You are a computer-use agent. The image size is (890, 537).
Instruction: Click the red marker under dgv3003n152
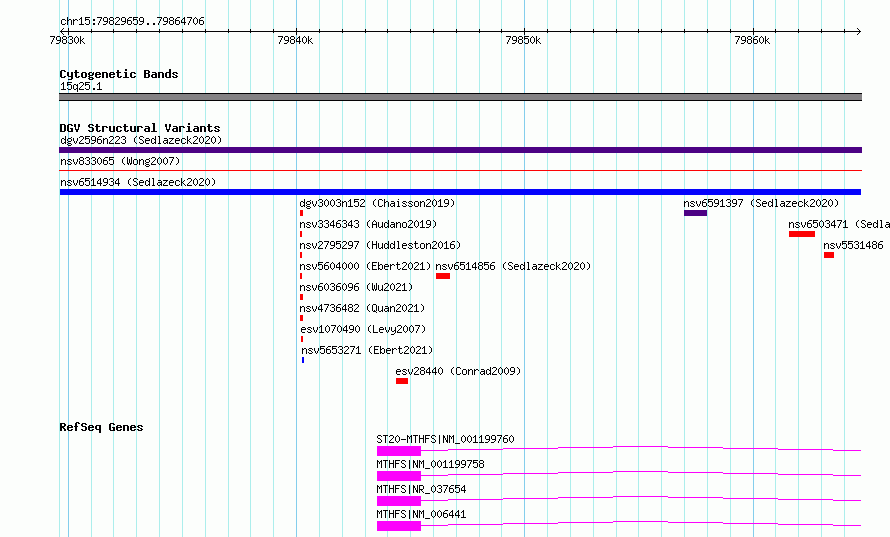click(301, 213)
